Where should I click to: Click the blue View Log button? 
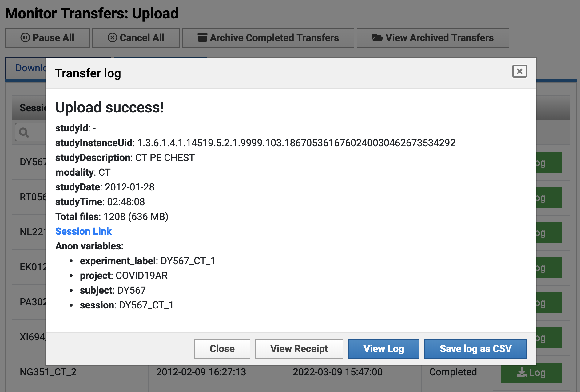click(383, 349)
